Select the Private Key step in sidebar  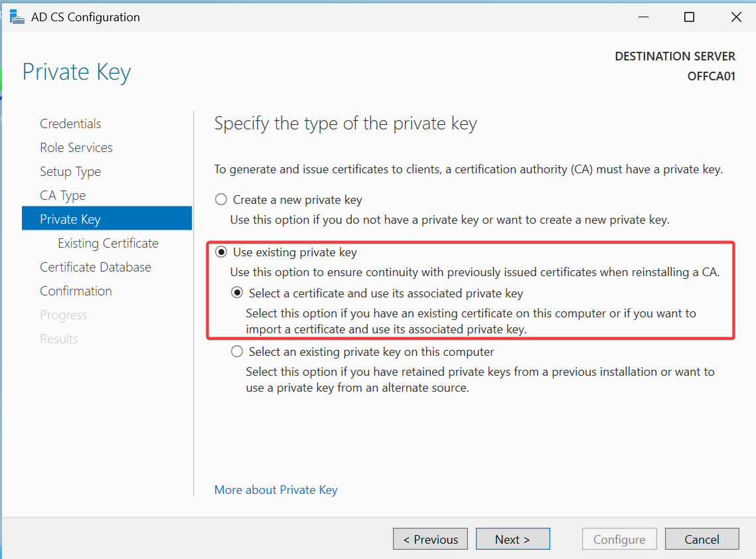click(70, 220)
